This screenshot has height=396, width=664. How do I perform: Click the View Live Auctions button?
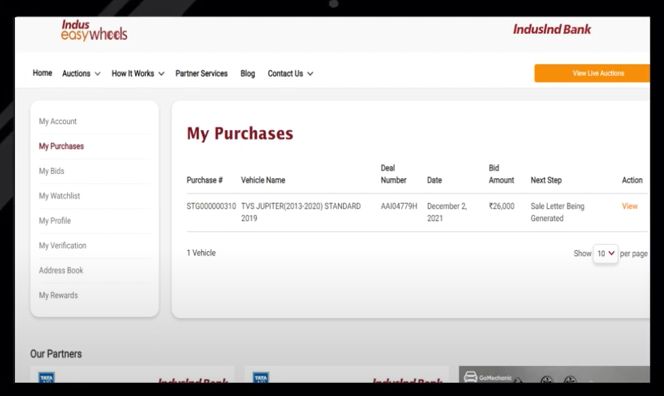click(x=592, y=73)
